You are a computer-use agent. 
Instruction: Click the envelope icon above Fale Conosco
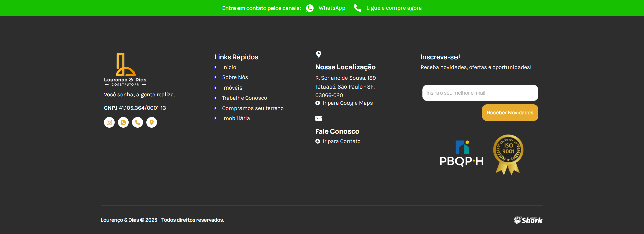319,118
